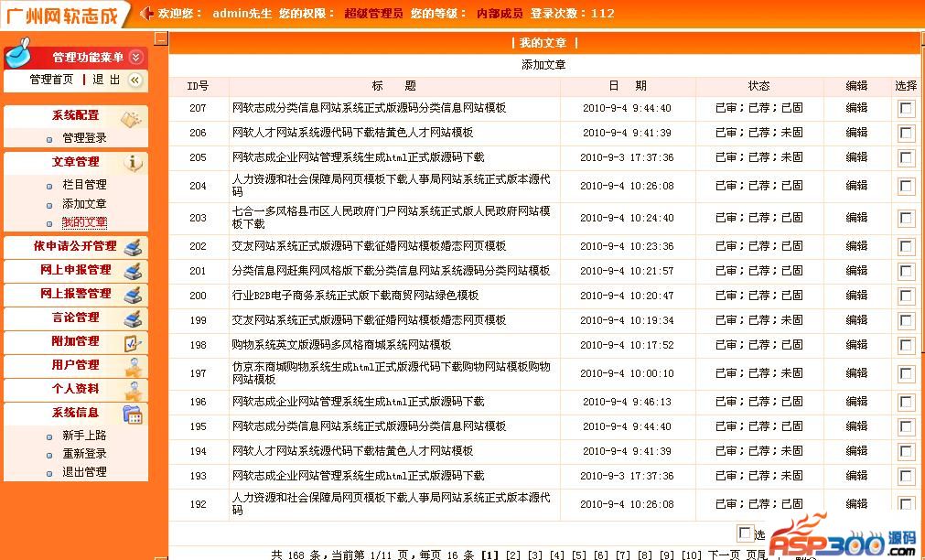Collapse sidebar using the « arrow button
The width and height of the screenshot is (925, 560).
click(135, 80)
